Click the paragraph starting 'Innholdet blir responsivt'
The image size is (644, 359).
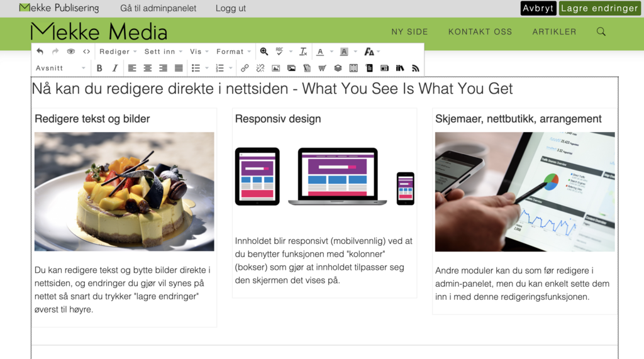(324, 260)
